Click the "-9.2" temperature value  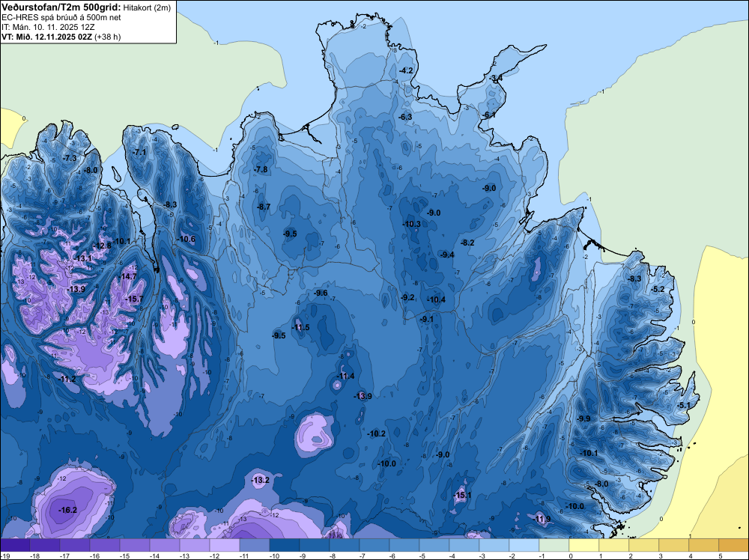point(407,297)
